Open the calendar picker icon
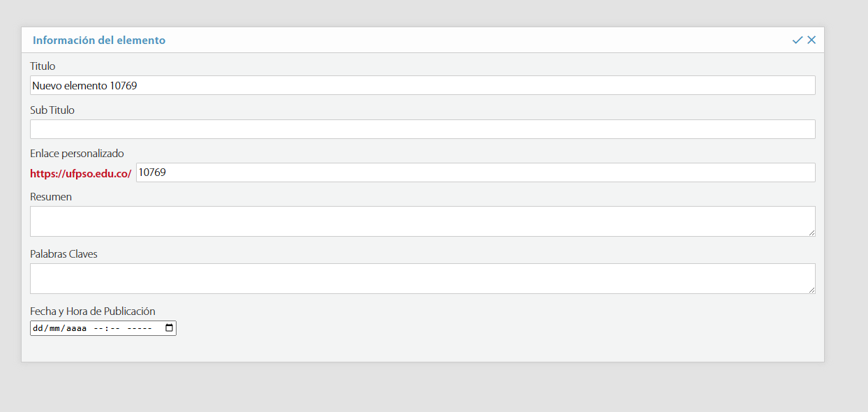The height and width of the screenshot is (412, 868). 169,328
